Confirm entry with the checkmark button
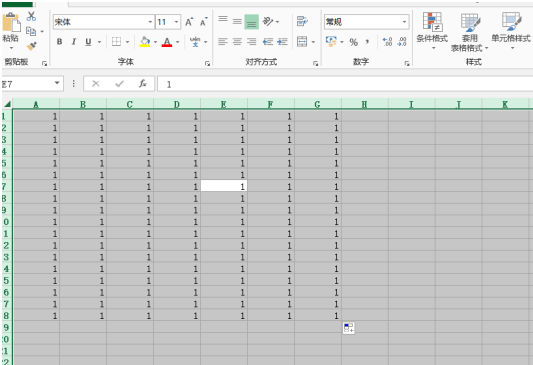533x365 pixels. [119, 84]
